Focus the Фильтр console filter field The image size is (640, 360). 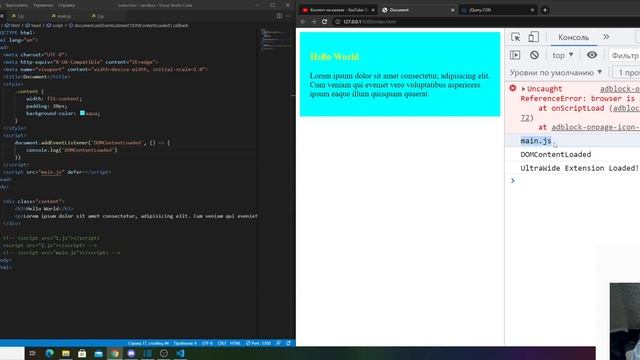click(624, 55)
